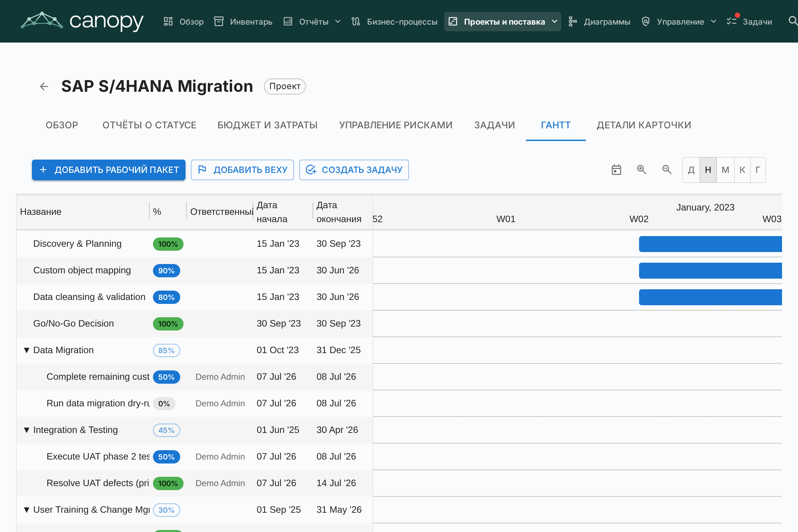Switch Gantt scale to Г (year)
This screenshot has height=532, width=798.
click(758, 170)
